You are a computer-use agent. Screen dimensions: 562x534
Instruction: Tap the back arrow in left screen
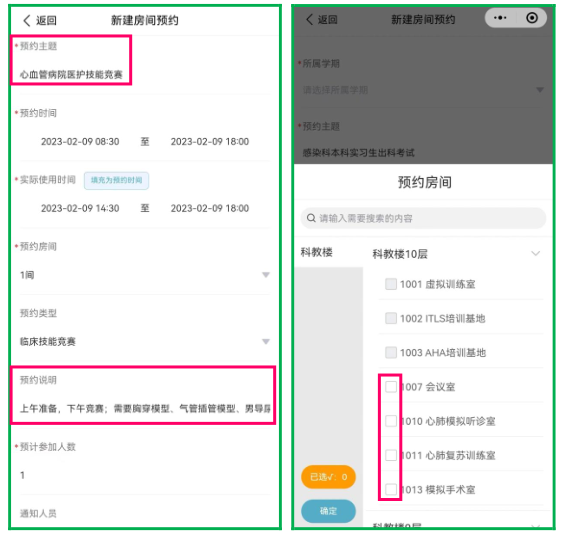pos(27,20)
